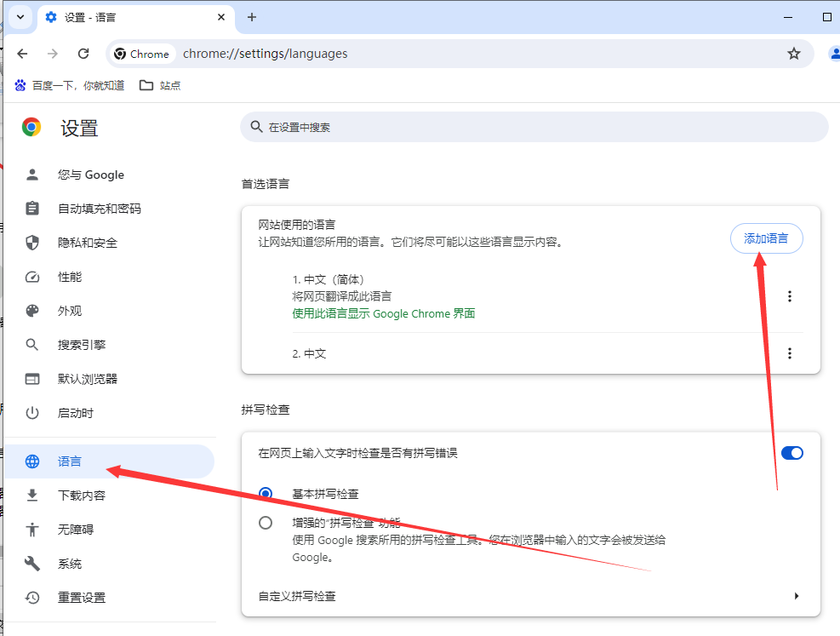
Task: Click the 将网页翻译成此语言 text
Action: coord(342,296)
